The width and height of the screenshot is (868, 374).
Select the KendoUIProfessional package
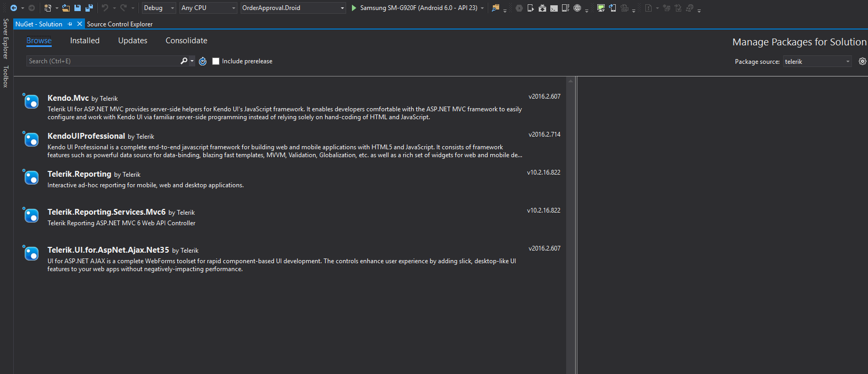point(291,145)
